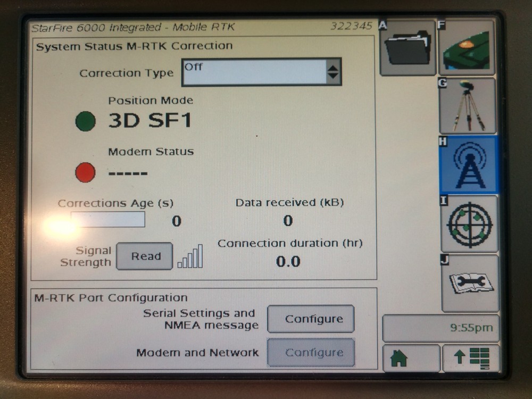Open the folder icon softkey A

[408, 48]
